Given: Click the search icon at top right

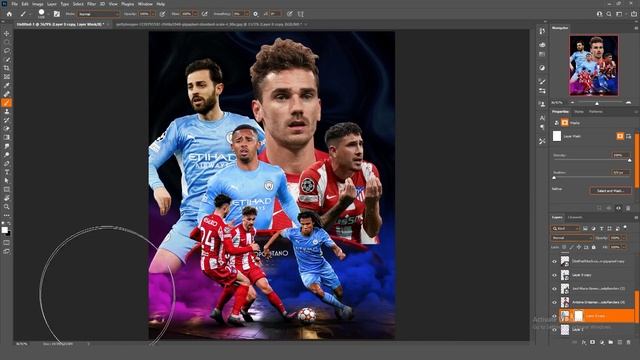Looking at the screenshot, I should coord(609,14).
